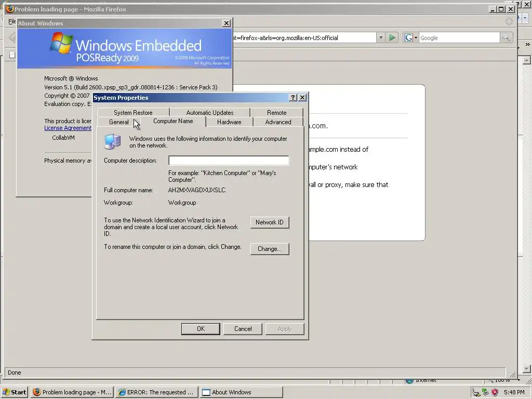Open the Firefox File menu
The width and height of the screenshot is (532, 399).
click(x=11, y=21)
